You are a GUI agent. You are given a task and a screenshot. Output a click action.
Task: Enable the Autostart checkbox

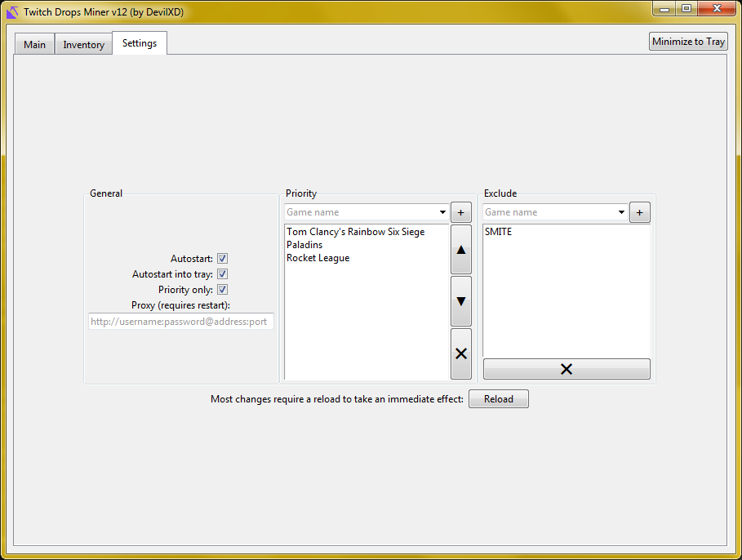[x=222, y=258]
